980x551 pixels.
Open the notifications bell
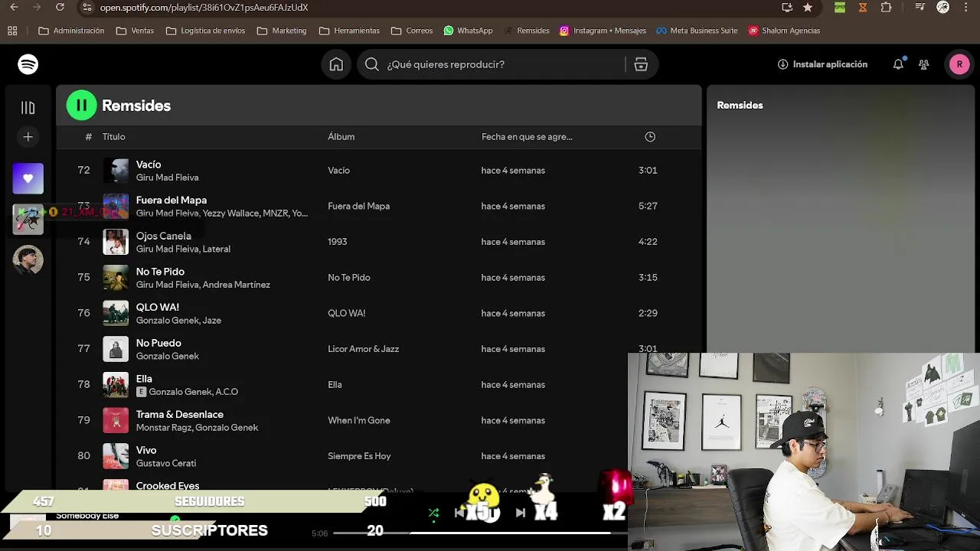(x=898, y=64)
